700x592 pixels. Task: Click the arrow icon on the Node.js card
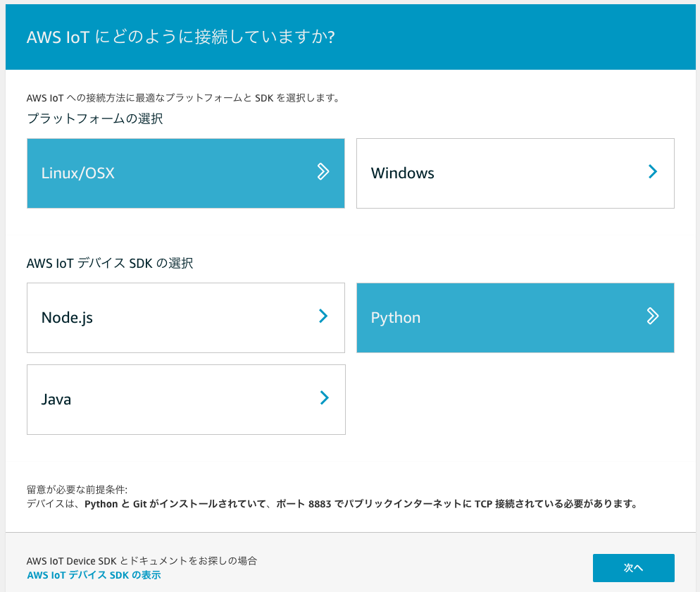[x=323, y=316]
